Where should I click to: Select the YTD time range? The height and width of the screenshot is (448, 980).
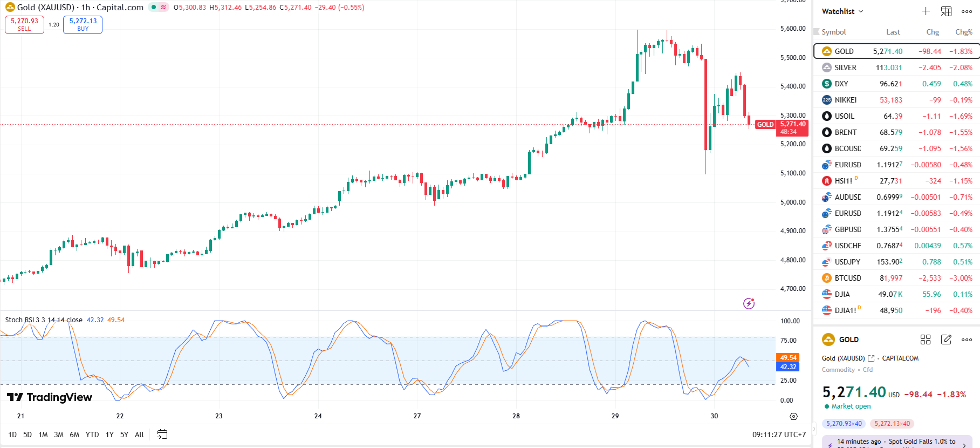tap(92, 435)
